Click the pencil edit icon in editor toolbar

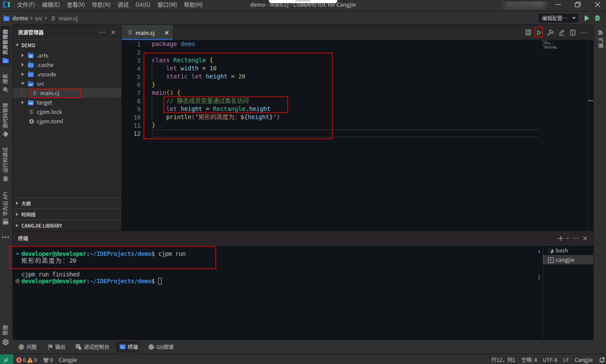tap(561, 33)
